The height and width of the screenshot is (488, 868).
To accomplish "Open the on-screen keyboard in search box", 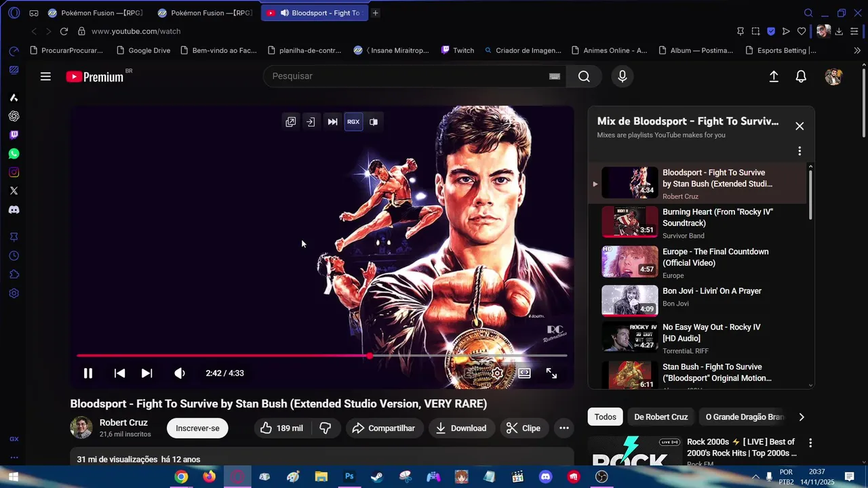I will (x=555, y=77).
